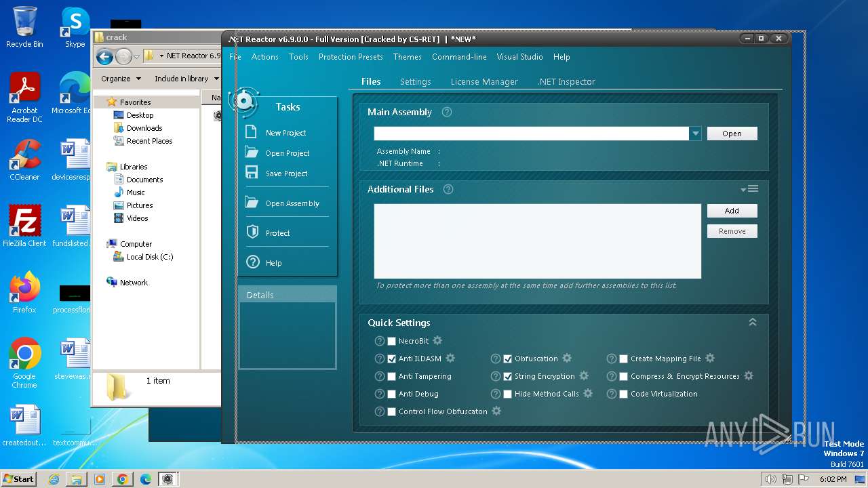Open Control Flow Obfuscation gear settings

(x=496, y=411)
